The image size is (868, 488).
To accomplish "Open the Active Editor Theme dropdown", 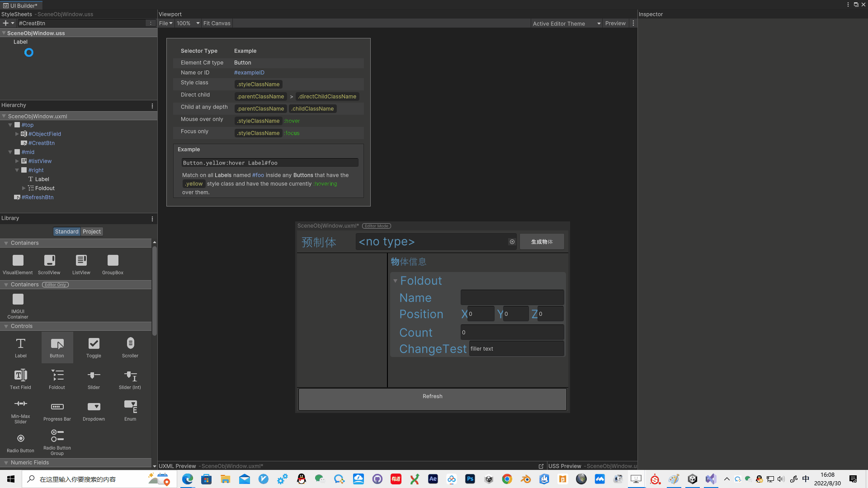I will pyautogui.click(x=566, y=23).
